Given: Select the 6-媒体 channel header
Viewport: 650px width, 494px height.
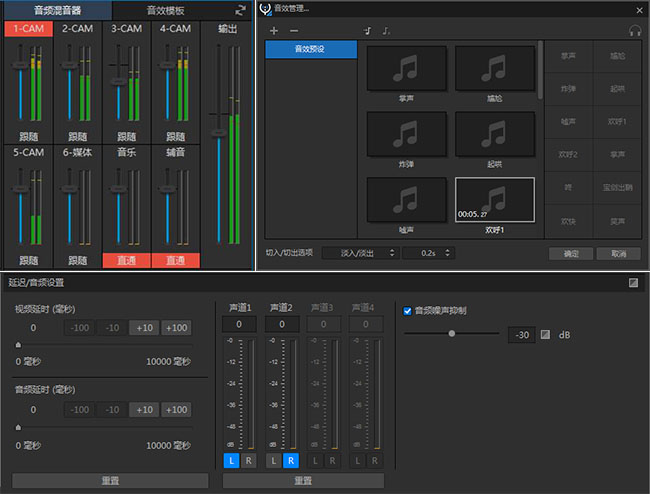Looking at the screenshot, I should 78,153.
